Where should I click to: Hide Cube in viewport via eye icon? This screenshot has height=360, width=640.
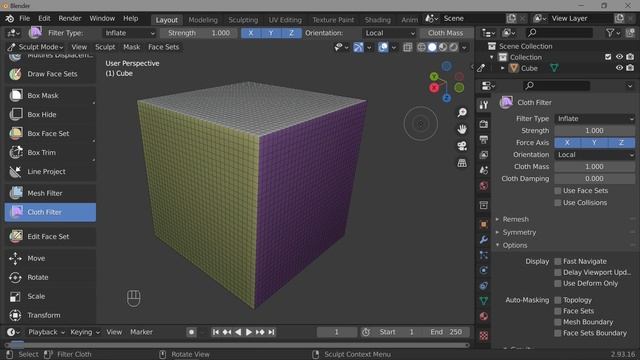619,68
